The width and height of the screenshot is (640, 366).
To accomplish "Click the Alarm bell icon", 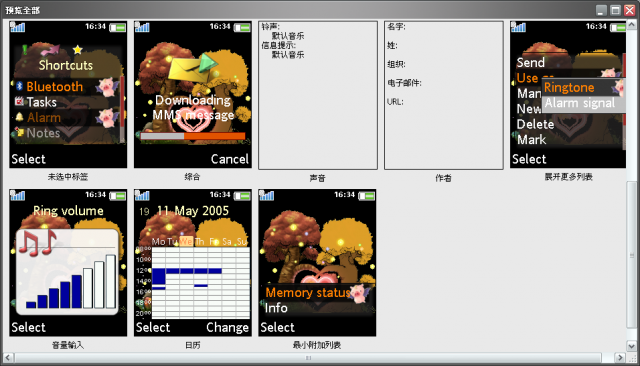I will (19, 117).
